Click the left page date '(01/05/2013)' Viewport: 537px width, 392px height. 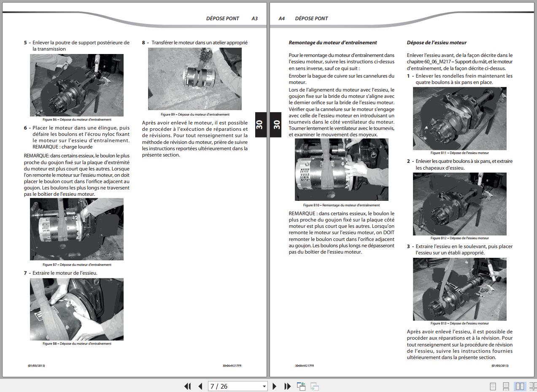pyautogui.click(x=36, y=365)
